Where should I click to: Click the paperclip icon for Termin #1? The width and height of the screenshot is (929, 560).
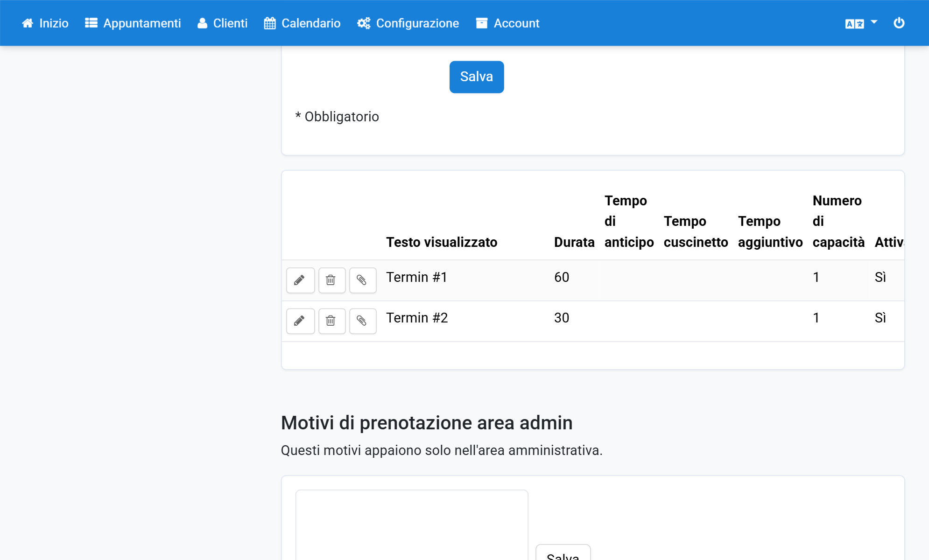(x=363, y=280)
